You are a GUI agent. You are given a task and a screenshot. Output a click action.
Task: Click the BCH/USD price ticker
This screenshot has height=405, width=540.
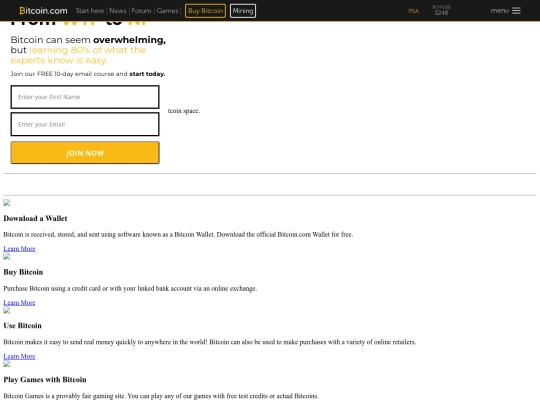pos(442,10)
